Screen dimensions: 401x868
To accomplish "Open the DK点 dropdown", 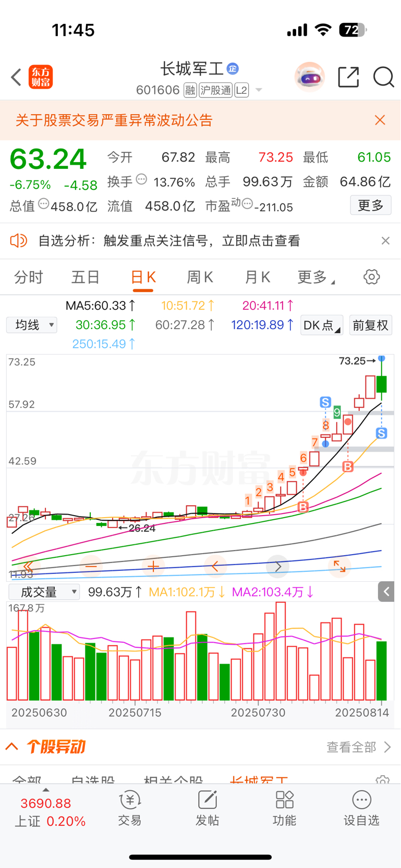I will [x=322, y=325].
